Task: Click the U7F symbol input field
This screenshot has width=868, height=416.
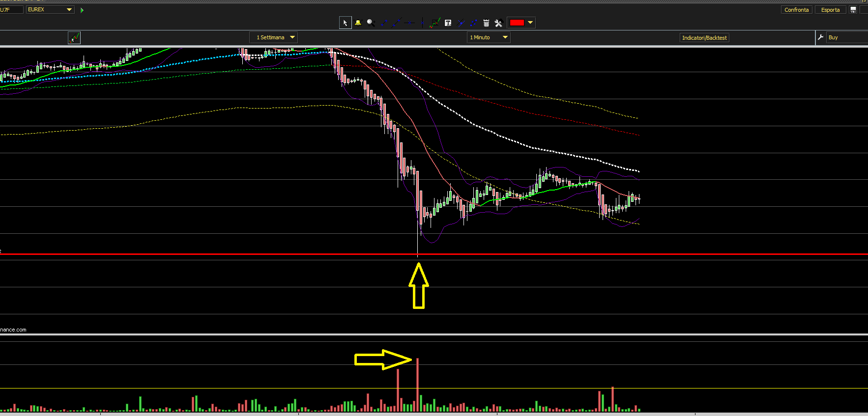Action: [11, 9]
